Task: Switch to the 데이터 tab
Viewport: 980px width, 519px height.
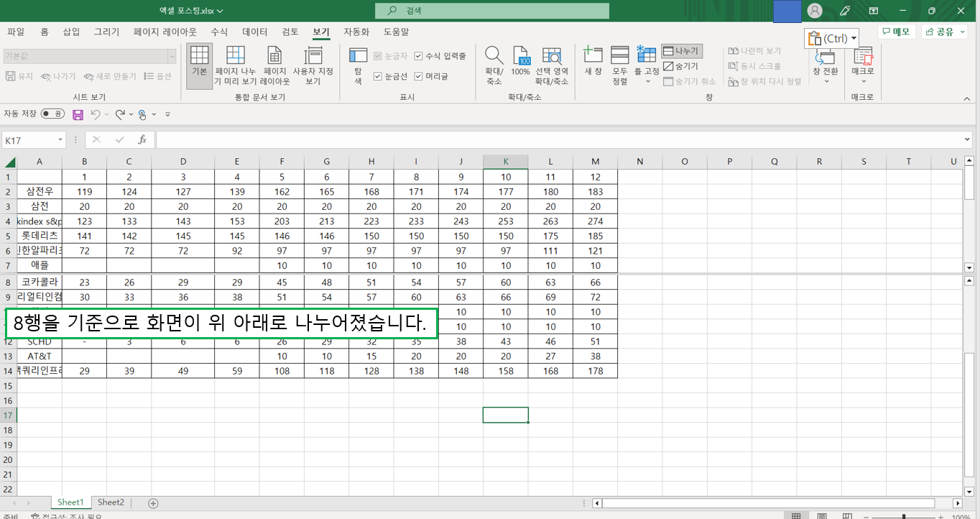Action: point(254,32)
